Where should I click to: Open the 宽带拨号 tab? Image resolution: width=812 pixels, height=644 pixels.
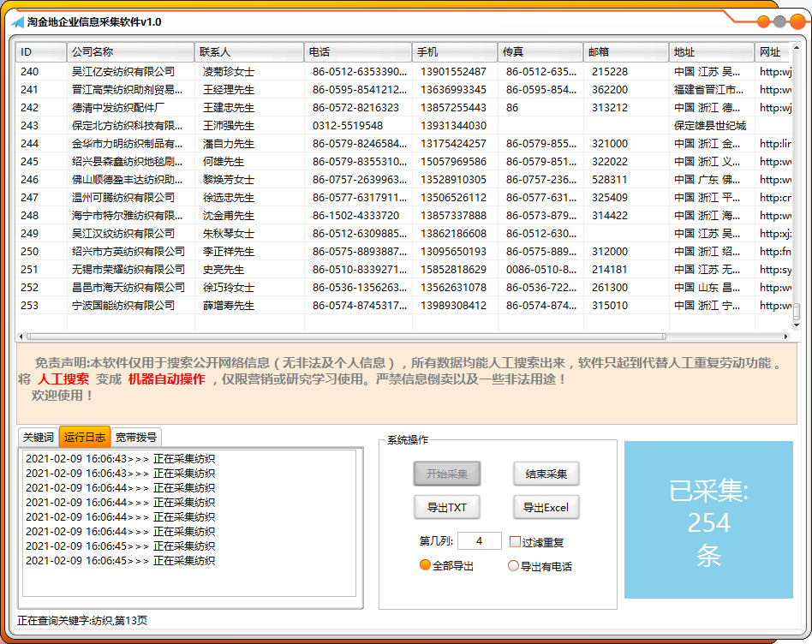click(x=135, y=438)
